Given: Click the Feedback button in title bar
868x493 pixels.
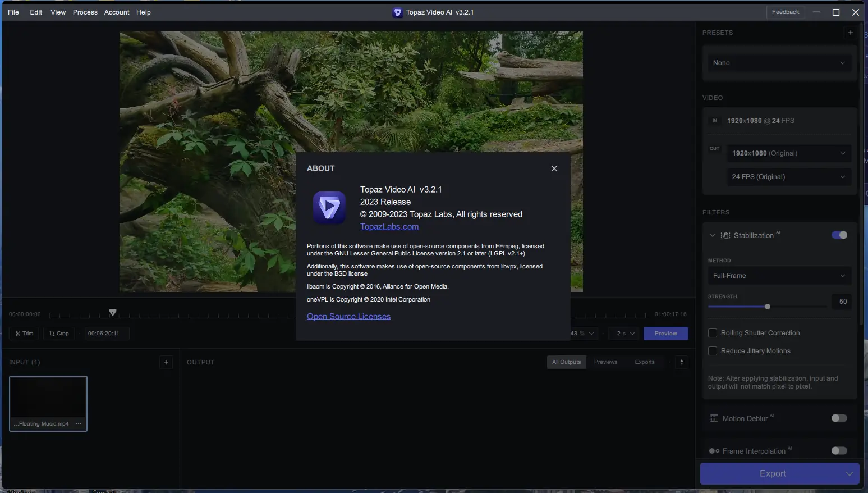Looking at the screenshot, I should [x=786, y=12].
